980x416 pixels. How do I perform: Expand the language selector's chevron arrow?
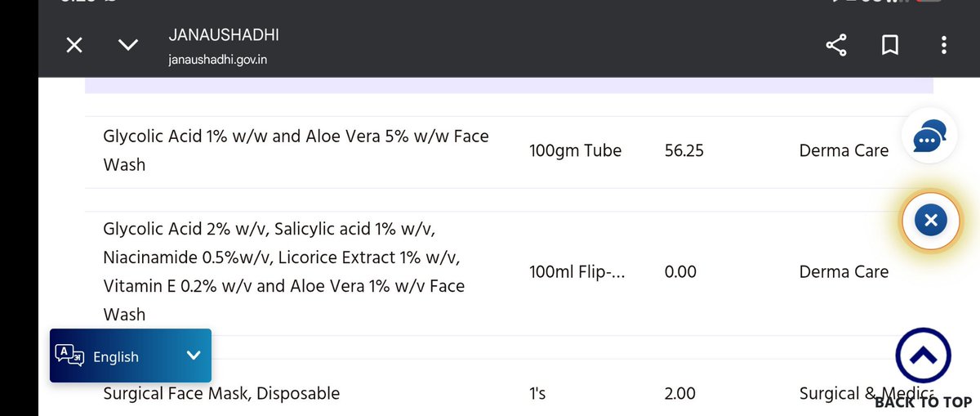click(194, 356)
